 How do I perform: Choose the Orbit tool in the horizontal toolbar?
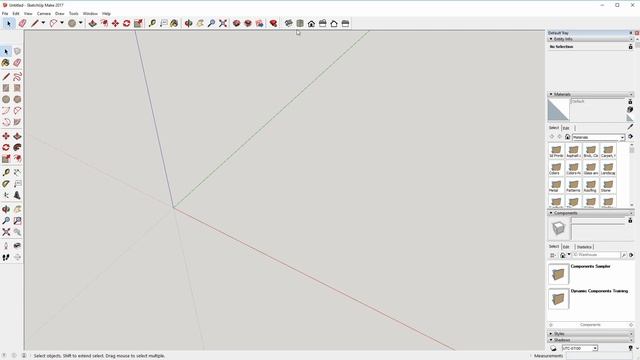click(189, 23)
